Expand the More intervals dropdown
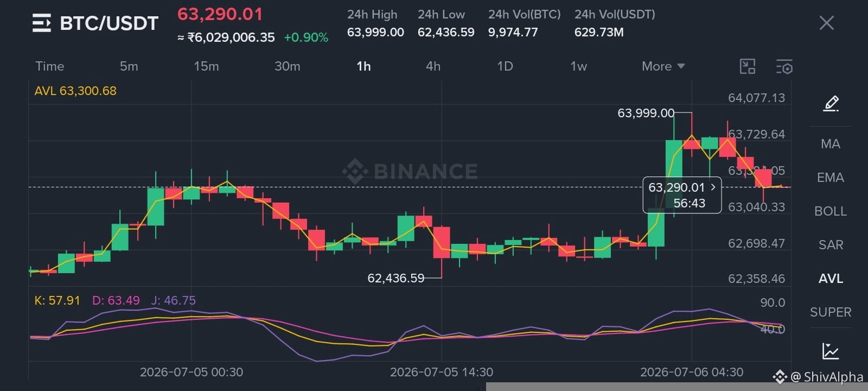The height and width of the screenshot is (391, 868). coord(663,66)
